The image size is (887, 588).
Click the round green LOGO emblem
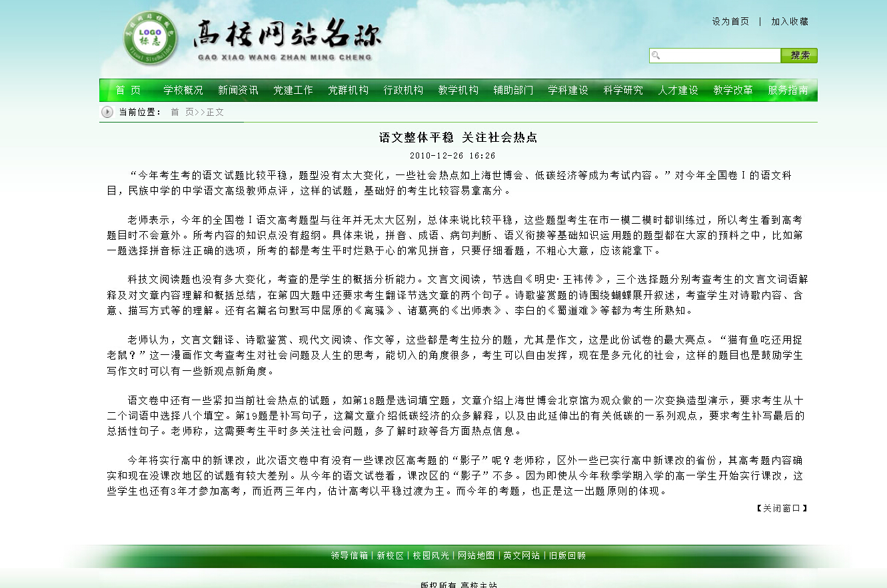pyautogui.click(x=150, y=38)
